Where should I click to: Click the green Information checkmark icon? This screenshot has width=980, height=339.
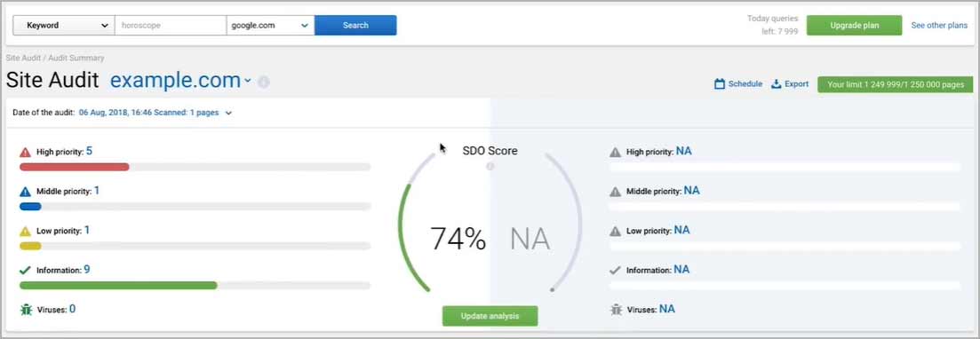(25, 271)
